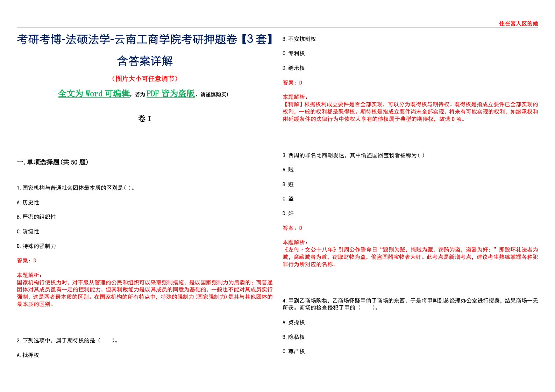
Task: Select option C.尊严权
Action: (294, 351)
